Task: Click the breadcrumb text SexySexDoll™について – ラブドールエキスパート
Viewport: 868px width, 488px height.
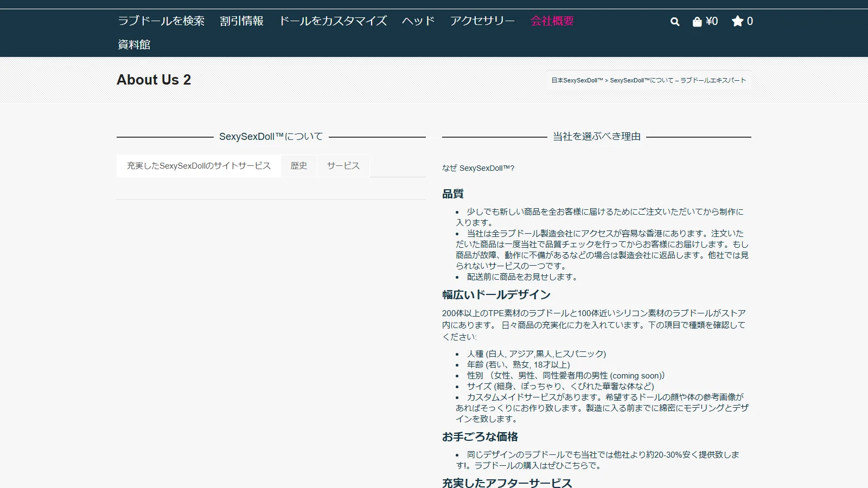Action: [678, 80]
